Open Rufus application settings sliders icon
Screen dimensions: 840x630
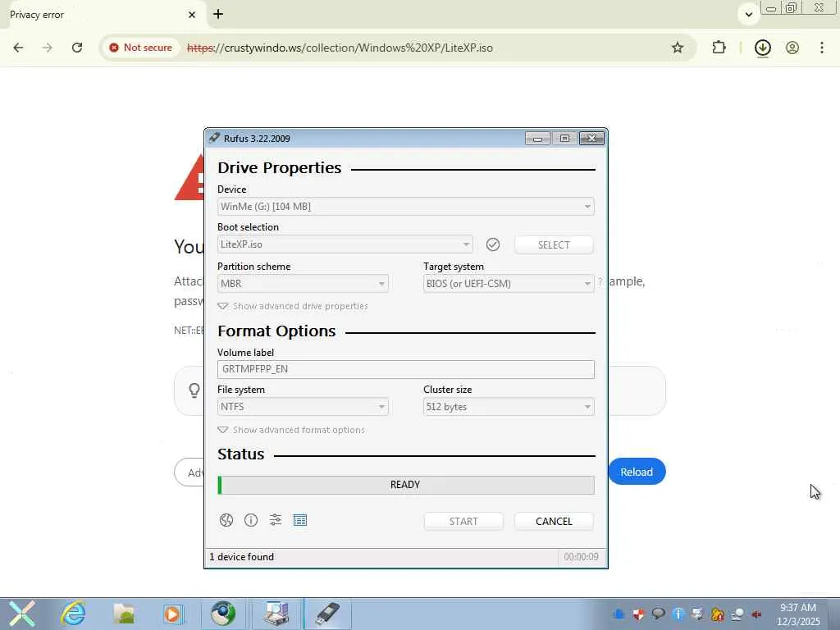click(x=276, y=520)
